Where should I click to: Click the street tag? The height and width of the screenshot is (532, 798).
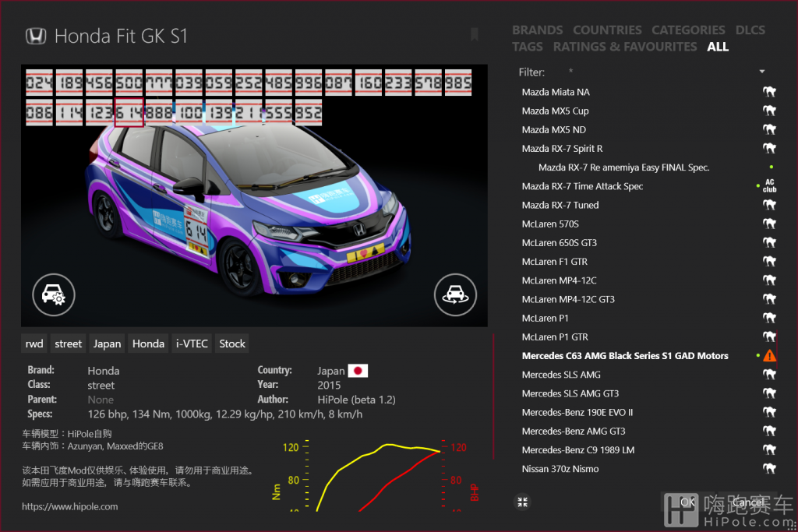[69, 344]
